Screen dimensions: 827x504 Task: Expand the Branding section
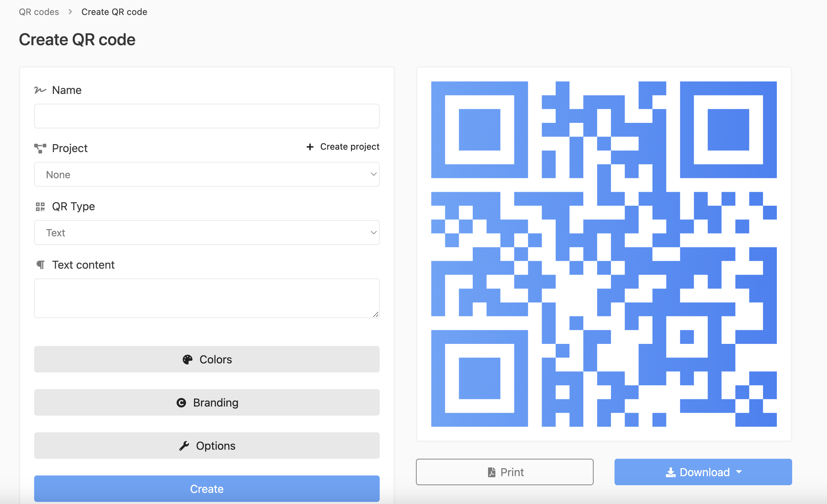(207, 402)
